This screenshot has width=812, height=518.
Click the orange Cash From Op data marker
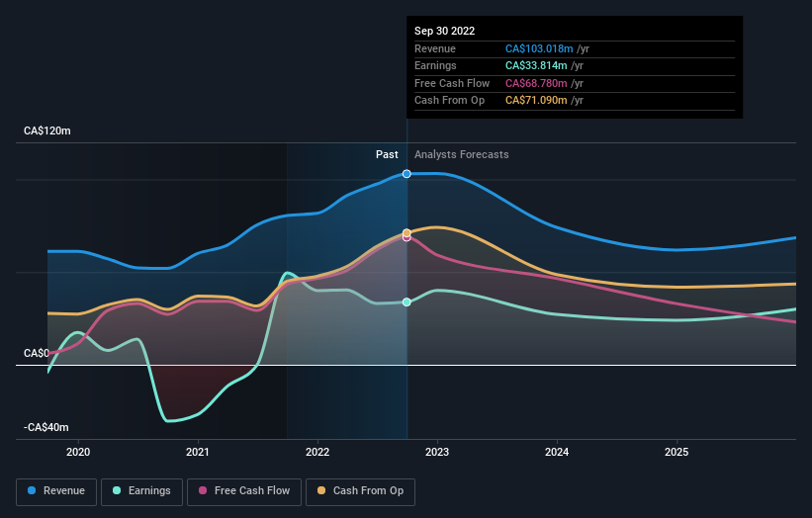click(406, 233)
